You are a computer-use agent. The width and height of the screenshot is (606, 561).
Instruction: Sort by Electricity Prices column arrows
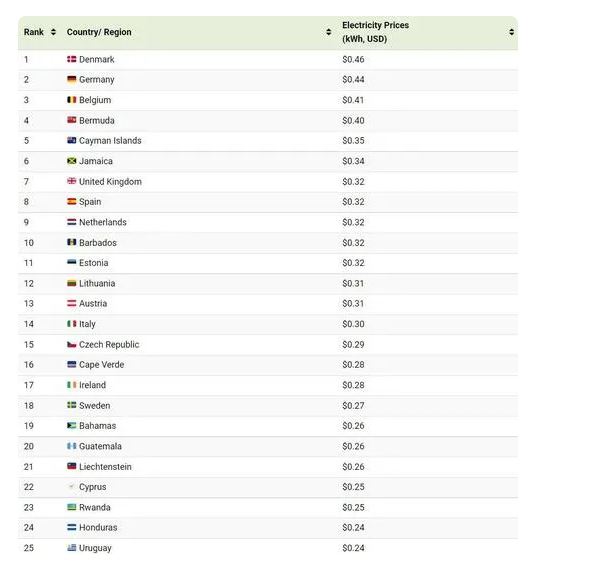point(511,32)
